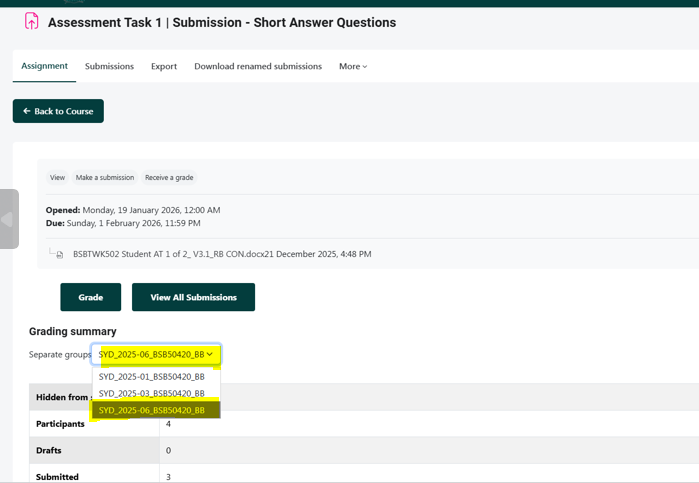Select Download renamed submissions tab
The height and width of the screenshot is (483, 699).
pyautogui.click(x=258, y=66)
